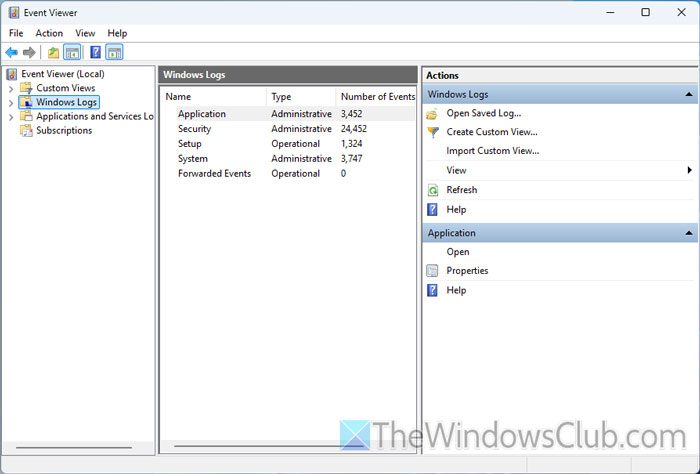Click Open under Application actions
The height and width of the screenshot is (474, 700).
click(458, 252)
